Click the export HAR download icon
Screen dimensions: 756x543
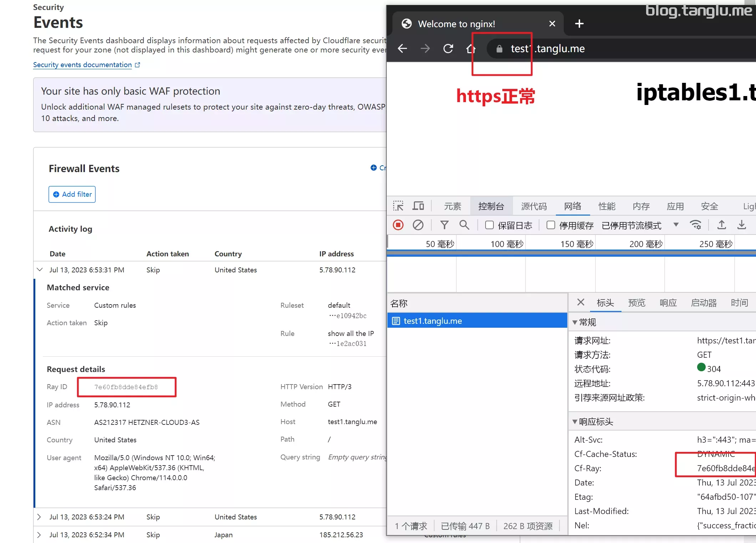tap(742, 225)
